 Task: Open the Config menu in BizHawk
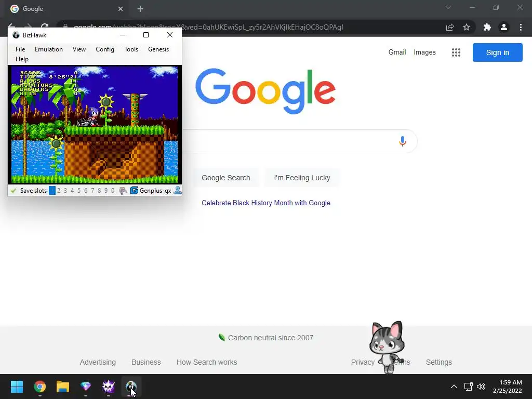[105, 49]
